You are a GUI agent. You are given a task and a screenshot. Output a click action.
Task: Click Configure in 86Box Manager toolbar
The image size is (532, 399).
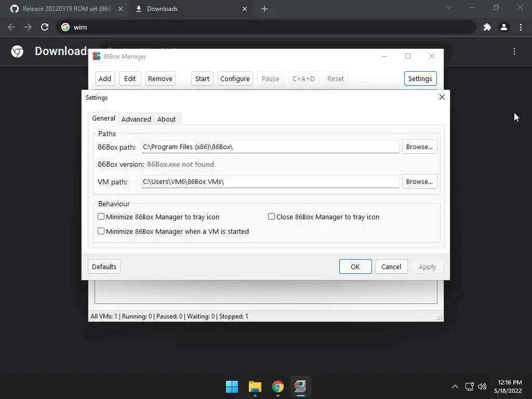click(x=235, y=79)
